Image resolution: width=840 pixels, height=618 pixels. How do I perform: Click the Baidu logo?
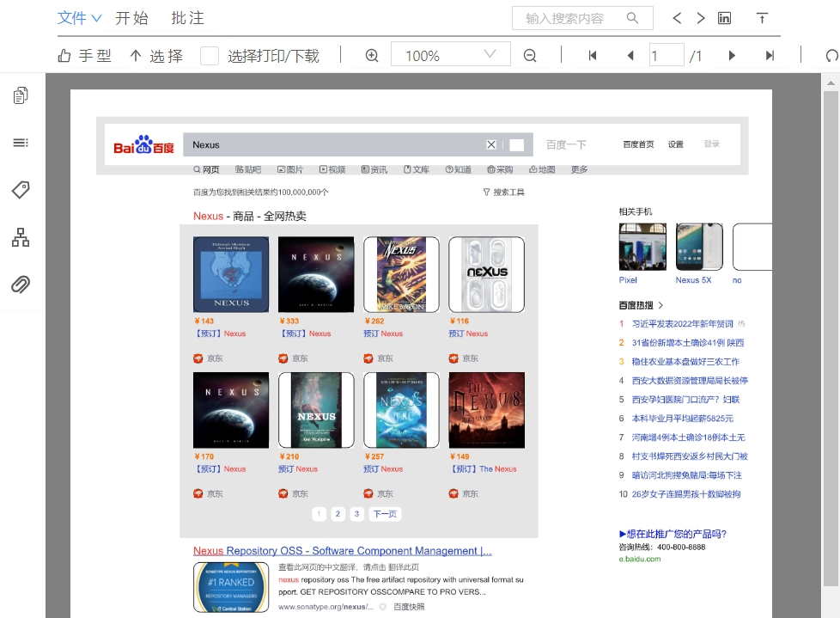click(x=143, y=144)
